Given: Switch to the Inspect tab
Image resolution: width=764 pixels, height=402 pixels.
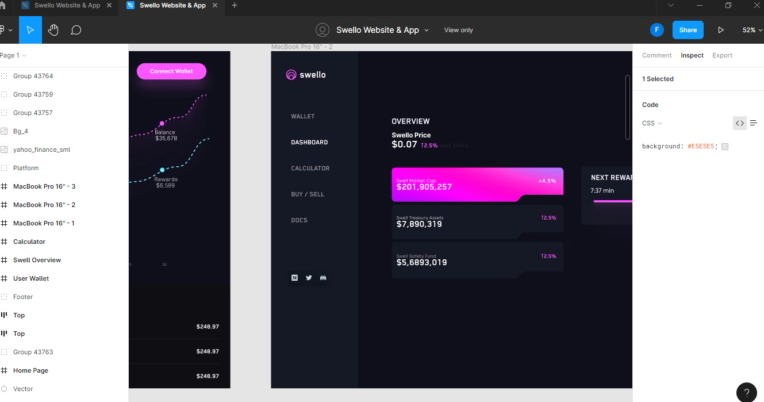Looking at the screenshot, I should [x=692, y=56].
